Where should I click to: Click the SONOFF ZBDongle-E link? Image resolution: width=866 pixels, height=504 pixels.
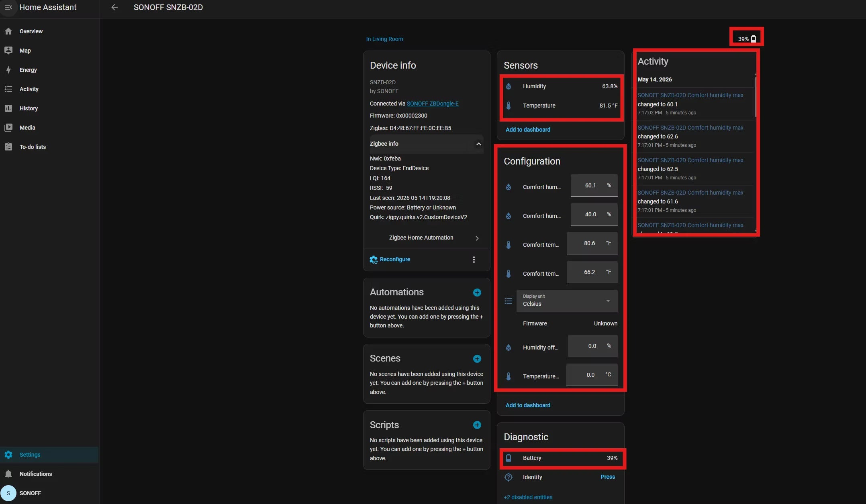pos(433,104)
